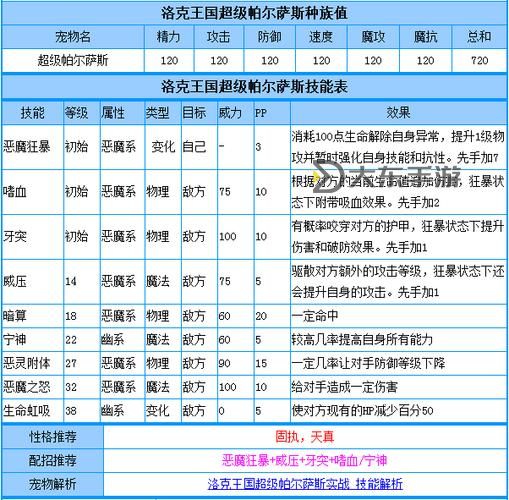Click the 效果 header in skill table
509x500 pixels.
coord(398,113)
